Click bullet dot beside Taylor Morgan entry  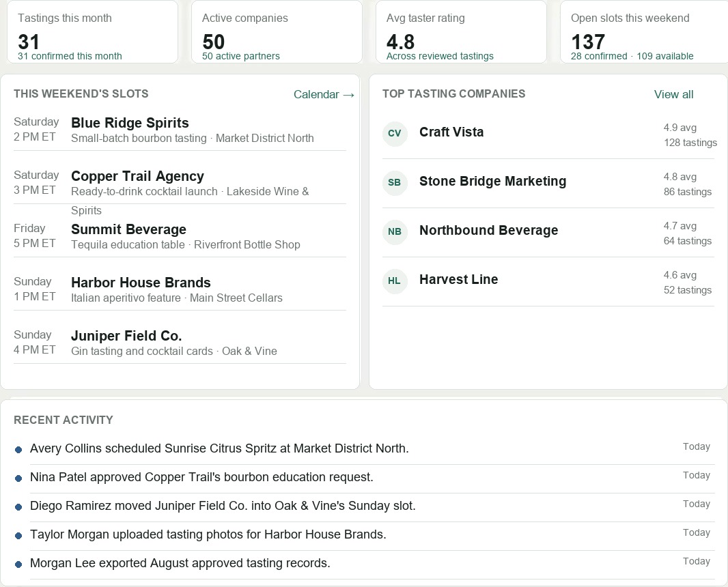(x=18, y=536)
